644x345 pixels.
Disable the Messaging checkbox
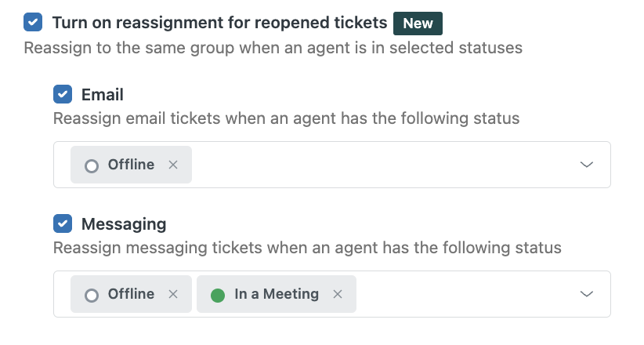63,223
